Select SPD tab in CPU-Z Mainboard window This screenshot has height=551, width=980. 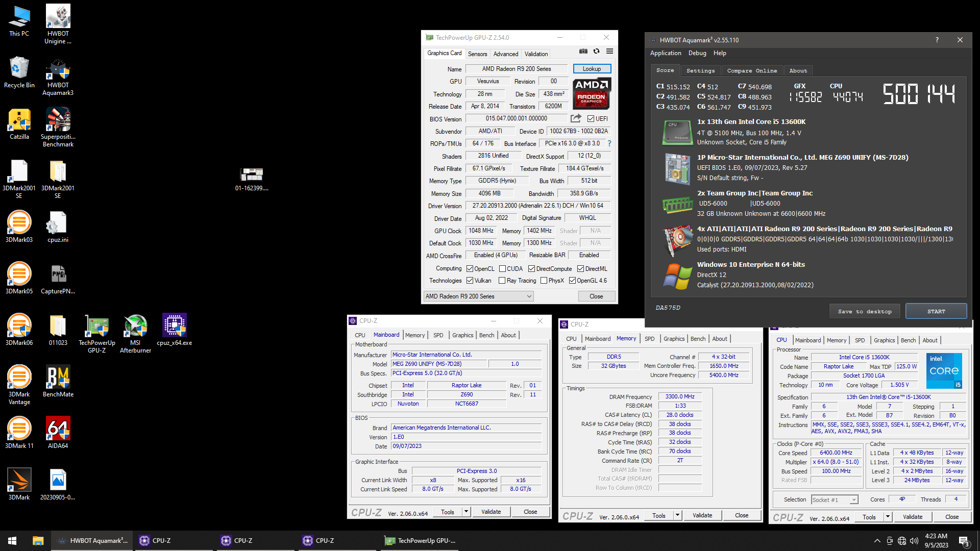point(438,335)
